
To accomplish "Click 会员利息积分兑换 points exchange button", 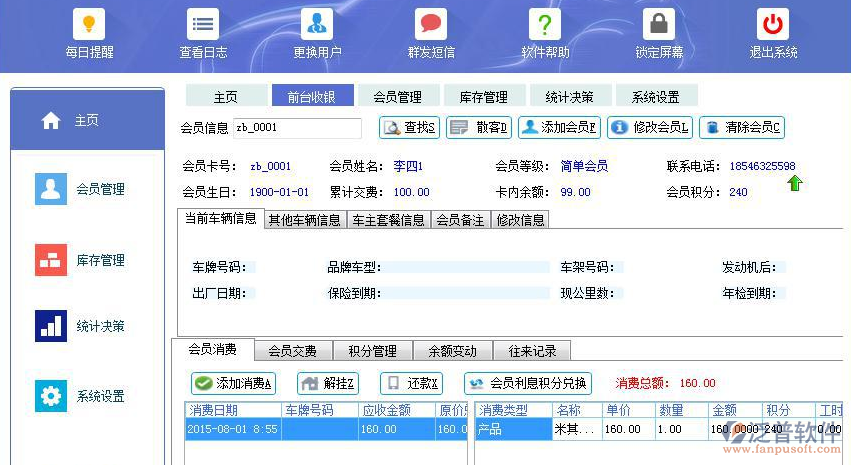I will click(x=528, y=384).
